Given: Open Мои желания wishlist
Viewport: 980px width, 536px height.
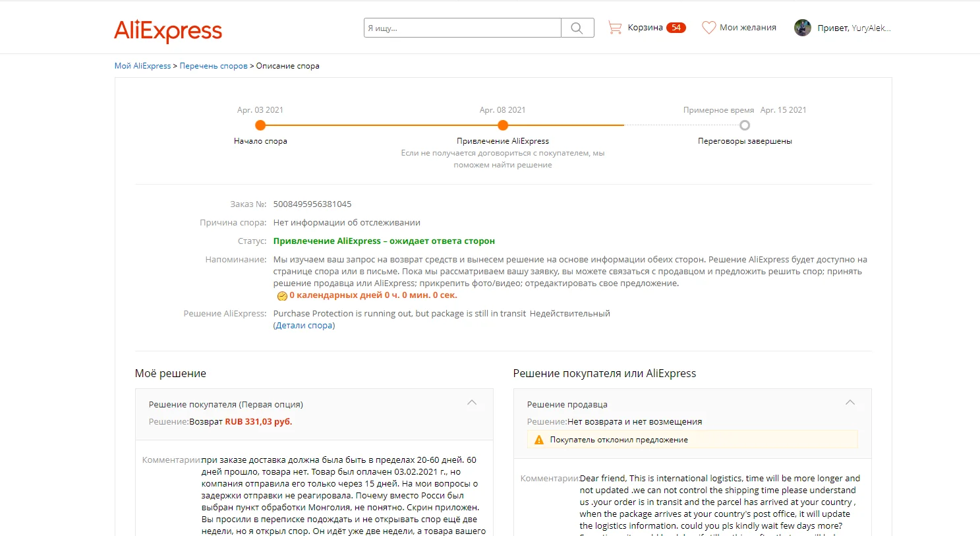Looking at the screenshot, I should [x=748, y=28].
